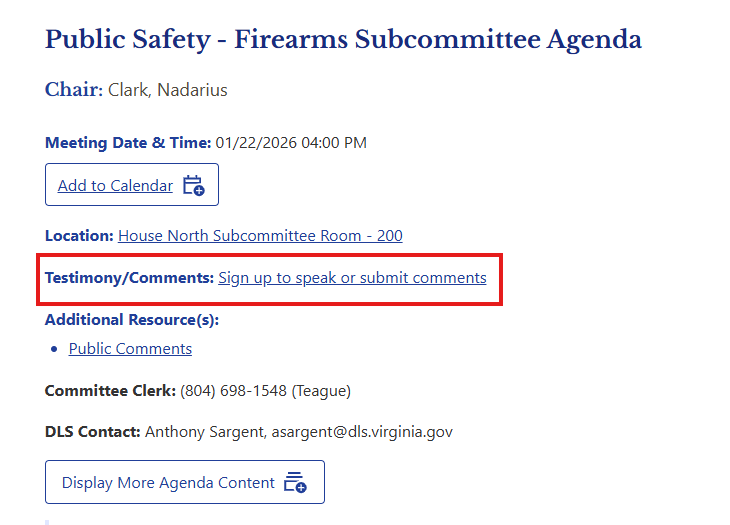Click the Committee Clerk label
The height and width of the screenshot is (525, 730).
[110, 390]
